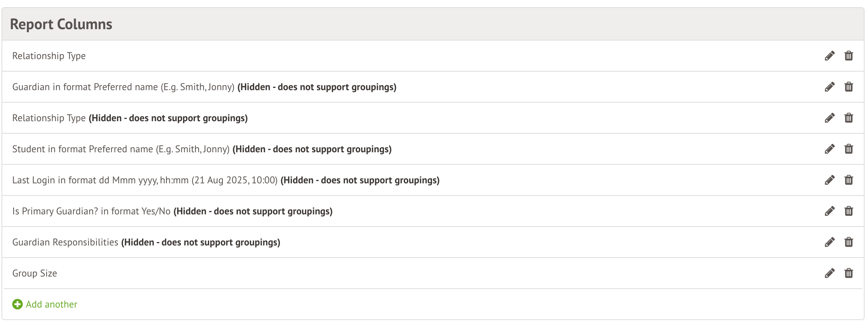Edit the Group Size column
The width and height of the screenshot is (868, 325).
coord(829,273)
